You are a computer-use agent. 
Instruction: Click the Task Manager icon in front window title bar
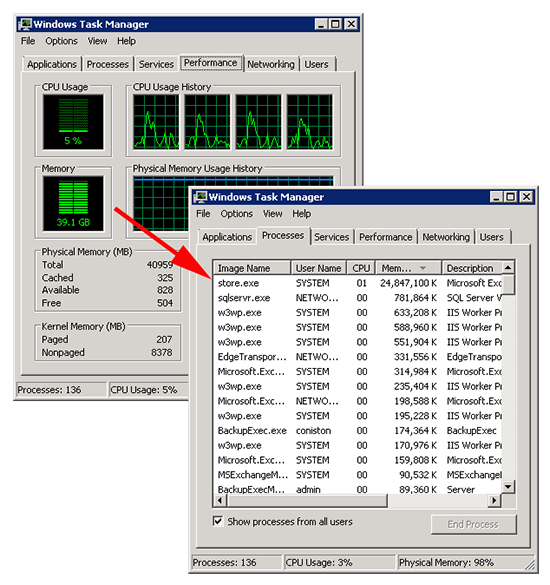tap(201, 197)
